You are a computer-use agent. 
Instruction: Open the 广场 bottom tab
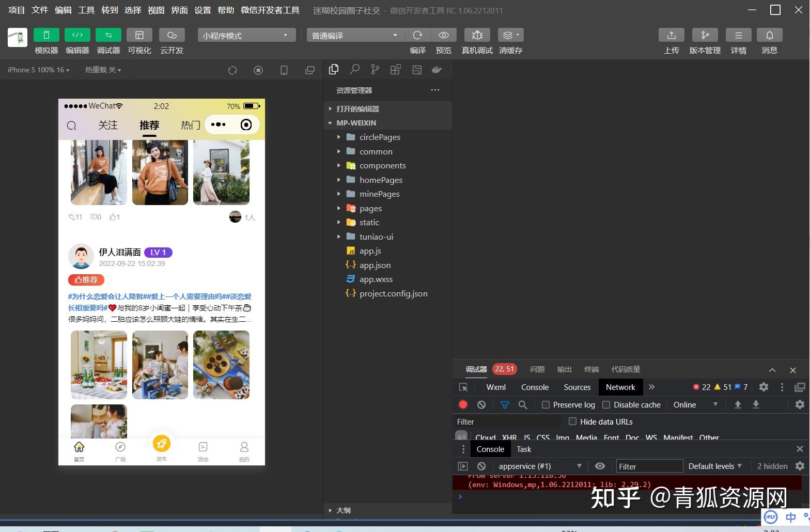click(x=120, y=451)
